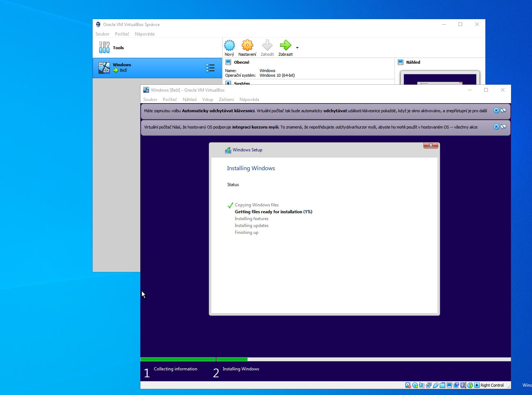This screenshot has height=395, width=532.
Task: Click the Collecting information step label
Action: [176, 369]
